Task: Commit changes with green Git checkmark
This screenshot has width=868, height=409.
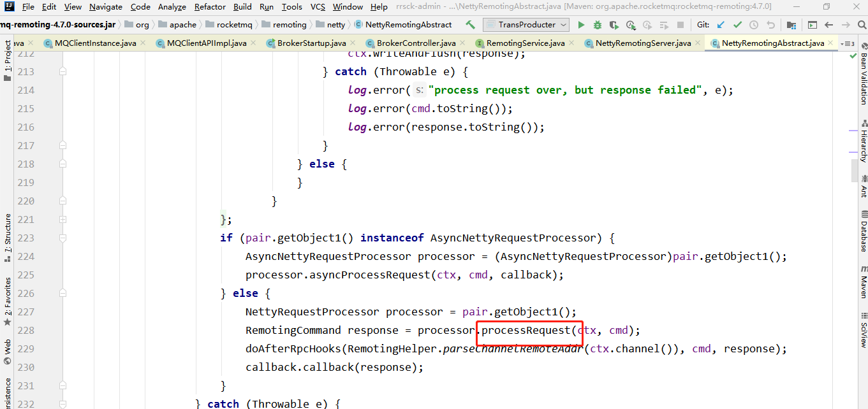Action: pyautogui.click(x=737, y=25)
